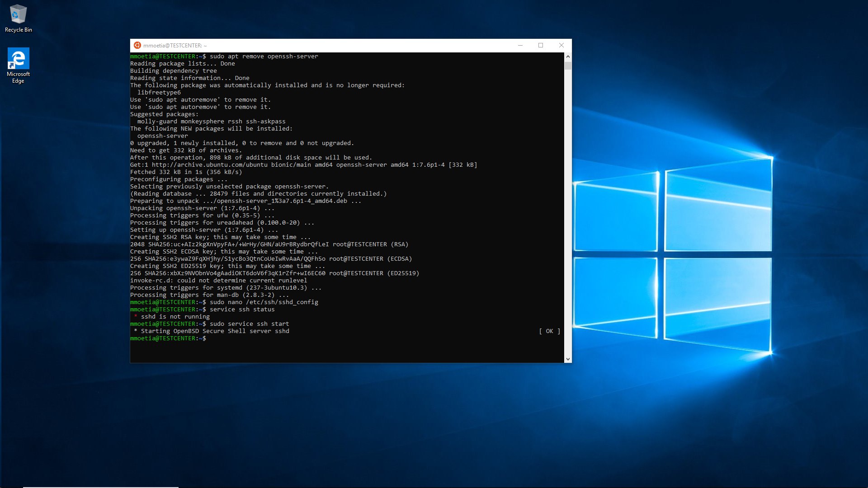
Task: Click the terminal scrollbar down arrow
Action: [x=568, y=359]
